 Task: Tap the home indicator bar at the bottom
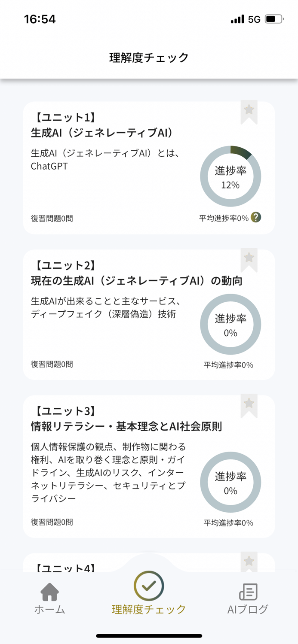(x=149, y=635)
